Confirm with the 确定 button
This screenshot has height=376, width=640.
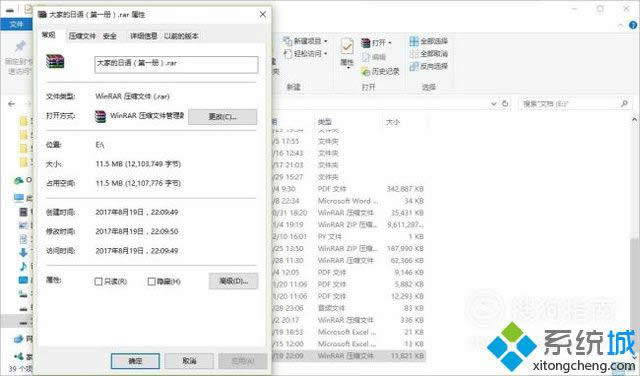[x=135, y=361]
